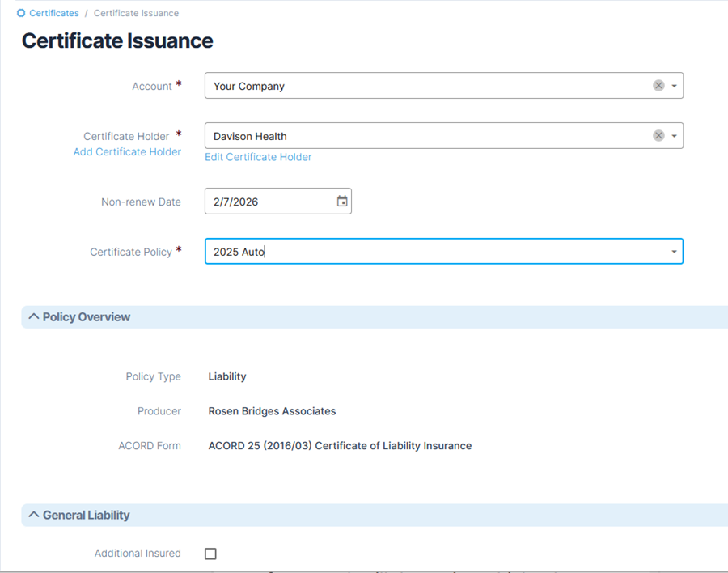Open the Edit Certificate Holder link
728x573 pixels.
(258, 157)
